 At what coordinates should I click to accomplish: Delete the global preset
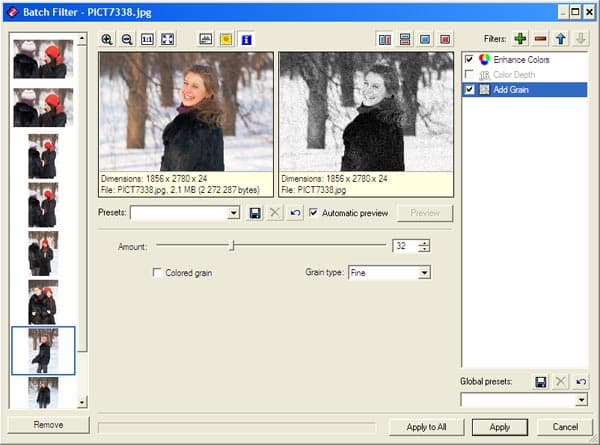(x=561, y=381)
